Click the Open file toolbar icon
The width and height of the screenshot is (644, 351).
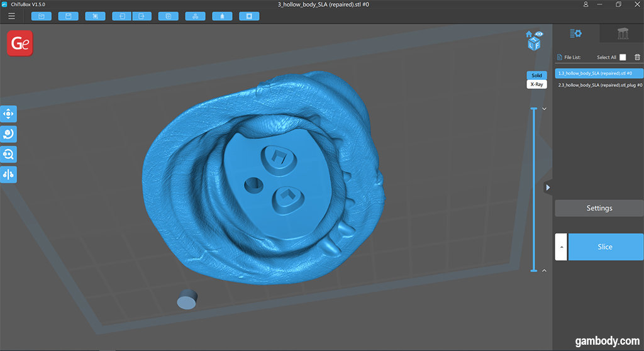[42, 16]
